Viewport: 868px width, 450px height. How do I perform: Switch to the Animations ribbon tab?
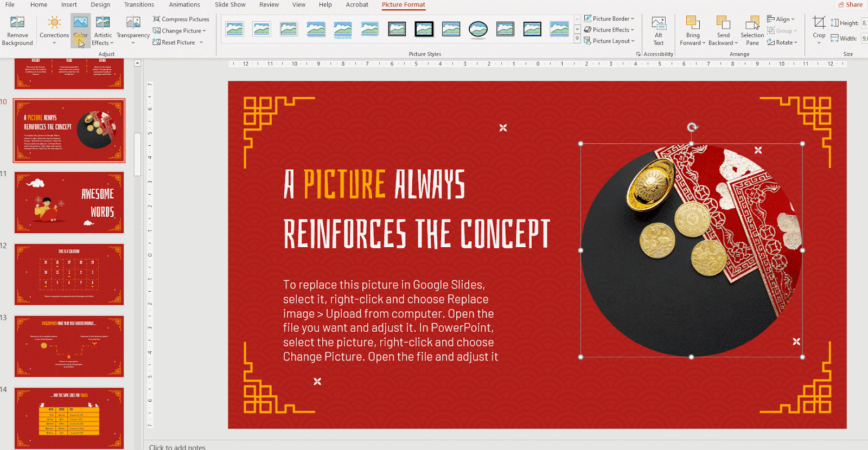[x=184, y=5]
